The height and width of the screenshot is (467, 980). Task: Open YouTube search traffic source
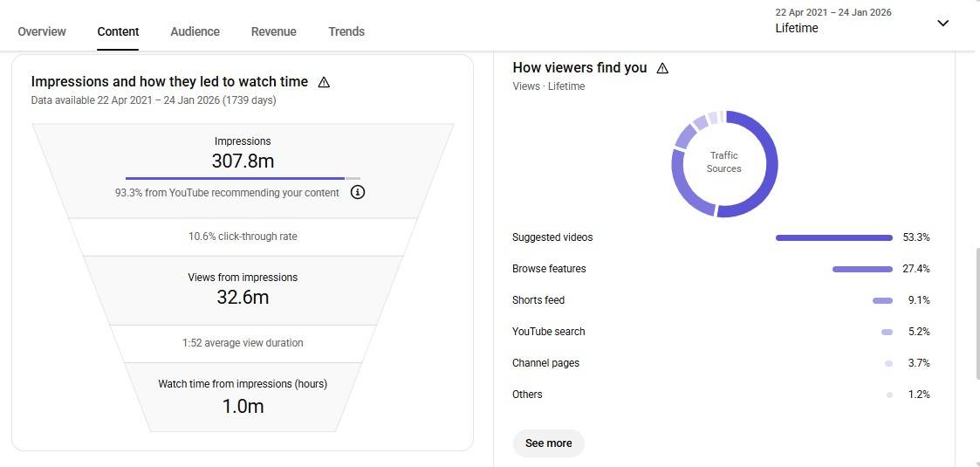pos(549,332)
